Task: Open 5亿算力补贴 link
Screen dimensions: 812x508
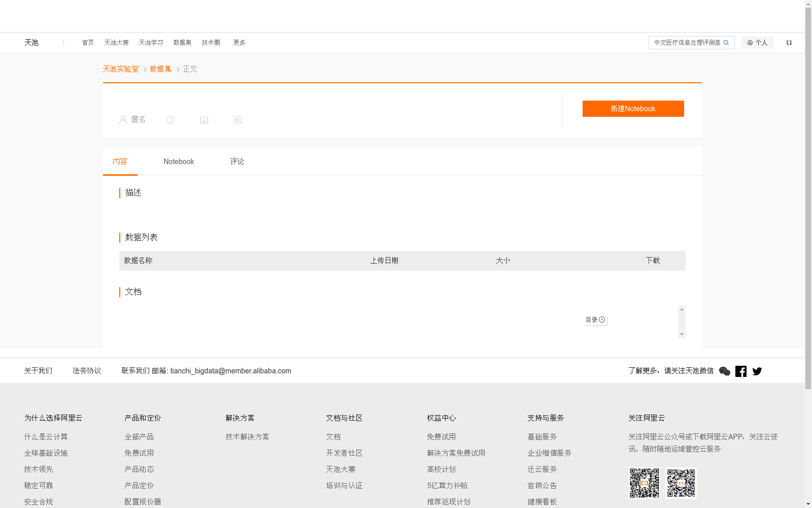Action: [447, 486]
